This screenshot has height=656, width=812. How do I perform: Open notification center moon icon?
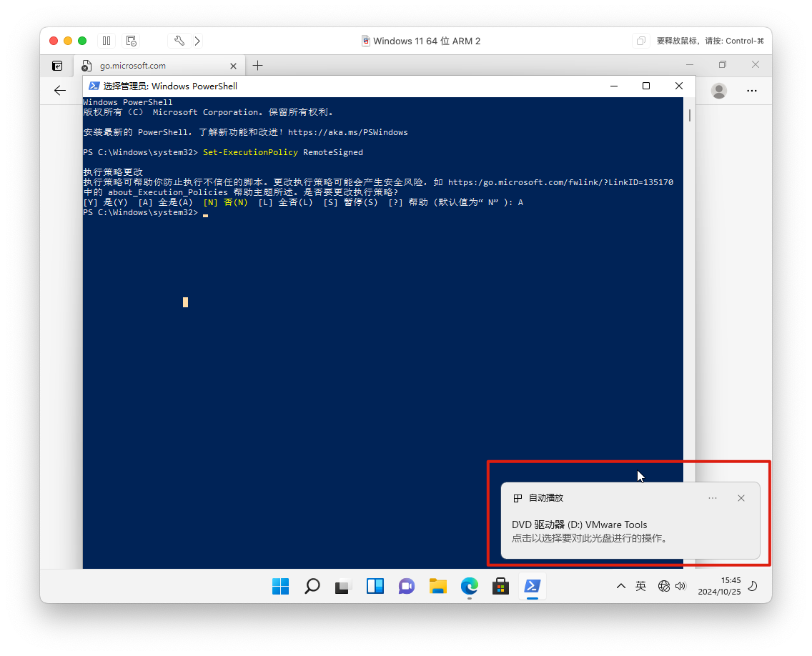click(x=753, y=586)
